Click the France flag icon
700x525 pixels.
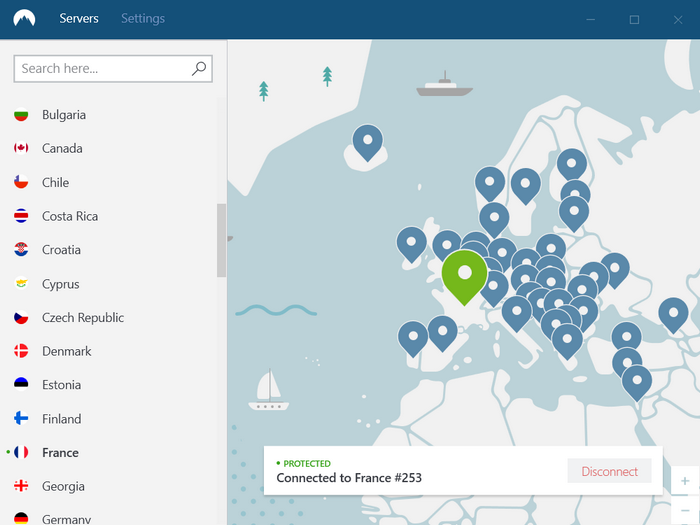click(21, 453)
